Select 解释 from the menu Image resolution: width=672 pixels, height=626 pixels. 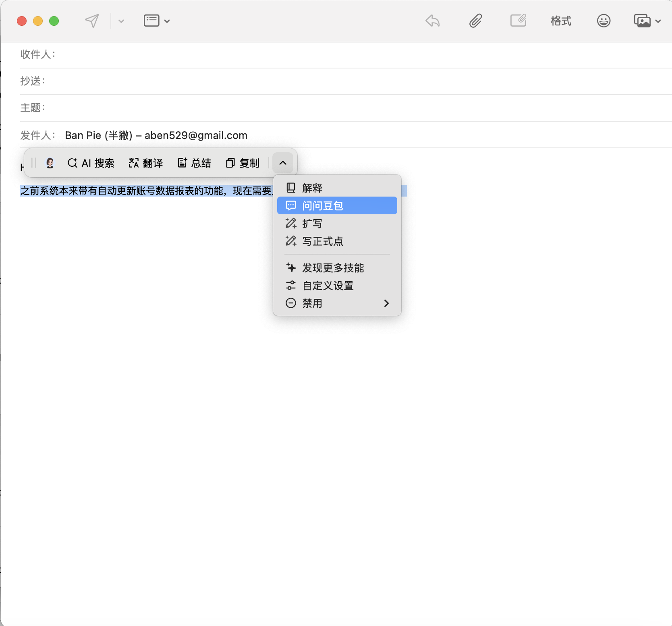[x=312, y=188]
